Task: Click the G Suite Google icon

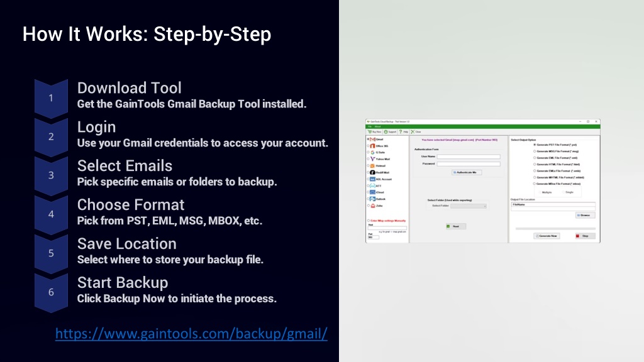Action: (372, 152)
